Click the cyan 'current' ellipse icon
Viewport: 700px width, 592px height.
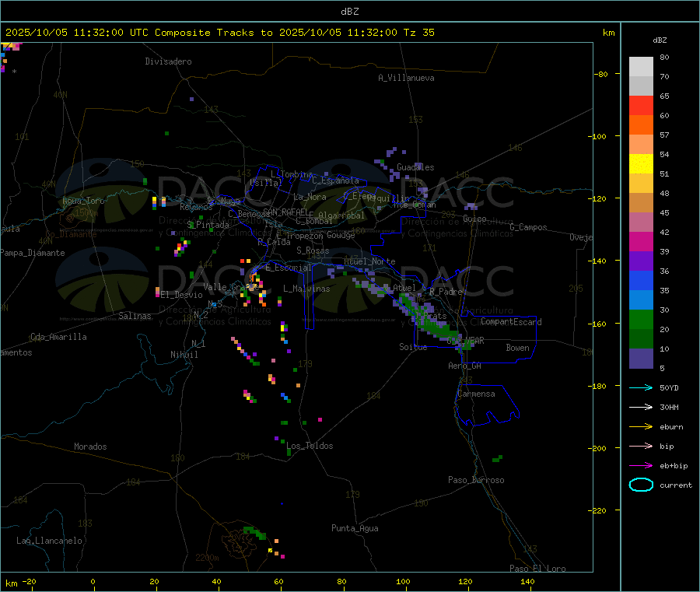[641, 485]
